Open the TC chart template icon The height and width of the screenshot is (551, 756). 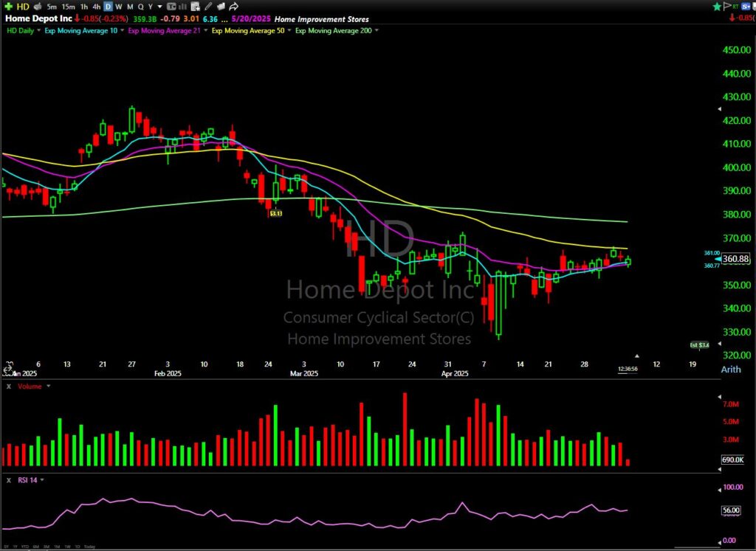(x=171, y=7)
